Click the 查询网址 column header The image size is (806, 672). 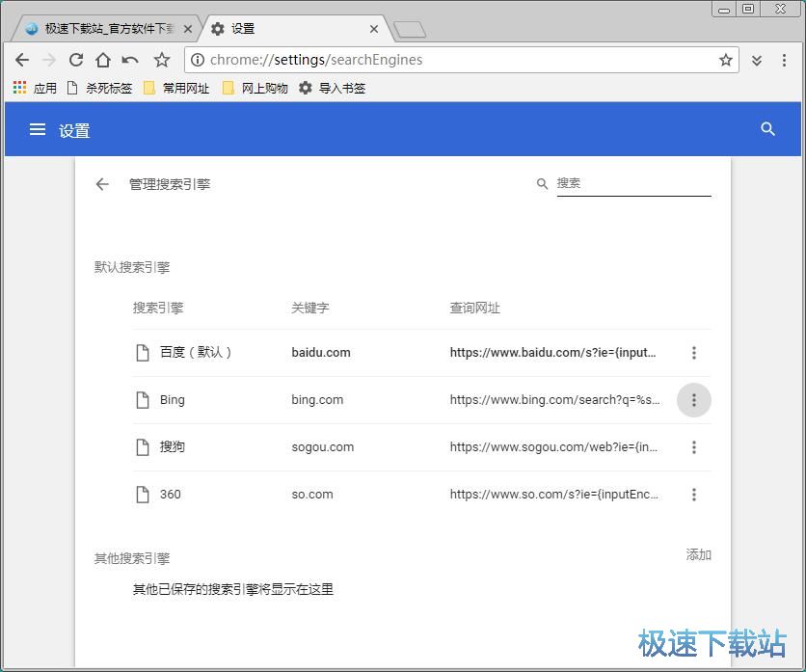(x=474, y=308)
